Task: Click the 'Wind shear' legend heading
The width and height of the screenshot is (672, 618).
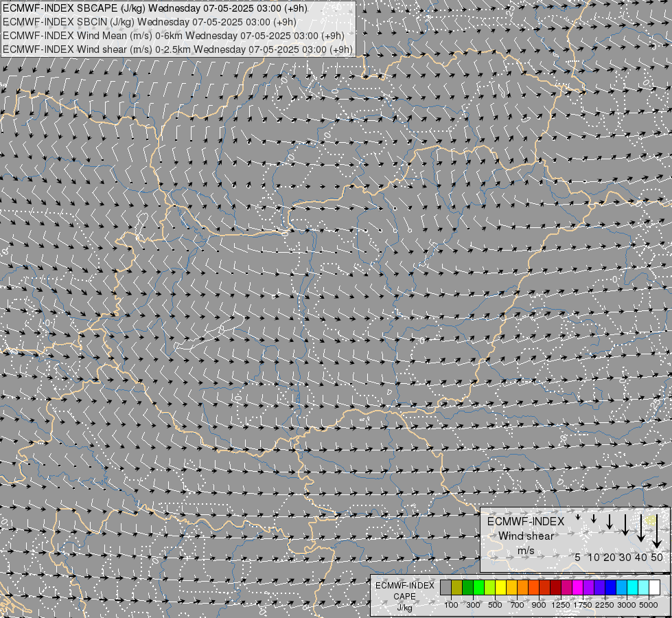Action: pyautogui.click(x=526, y=536)
